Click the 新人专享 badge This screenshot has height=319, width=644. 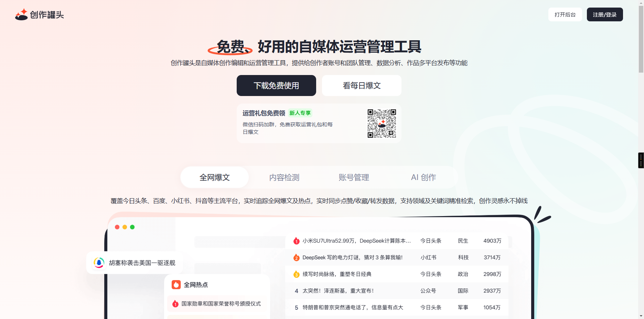(x=300, y=113)
